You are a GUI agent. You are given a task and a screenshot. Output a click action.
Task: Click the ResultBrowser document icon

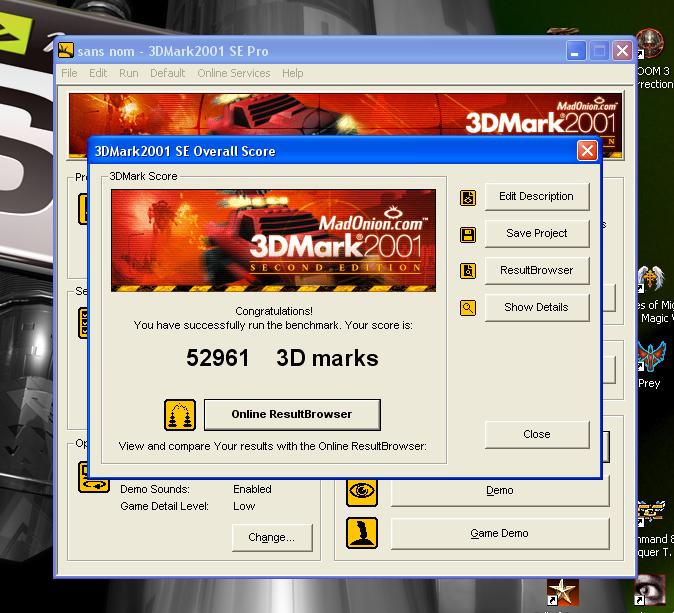click(468, 271)
